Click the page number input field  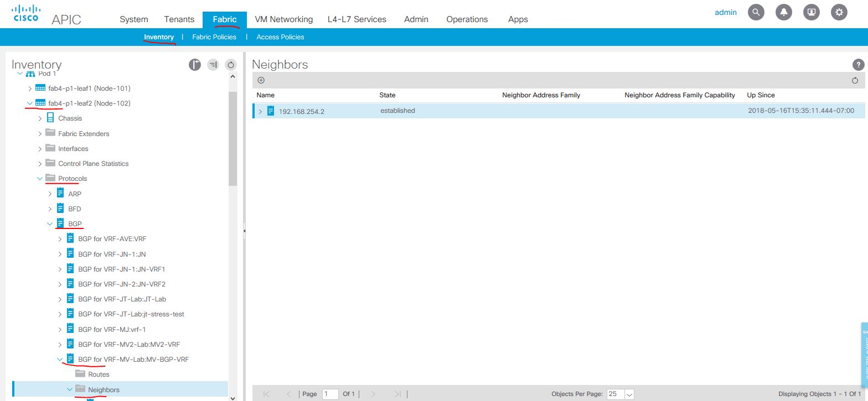(x=330, y=394)
